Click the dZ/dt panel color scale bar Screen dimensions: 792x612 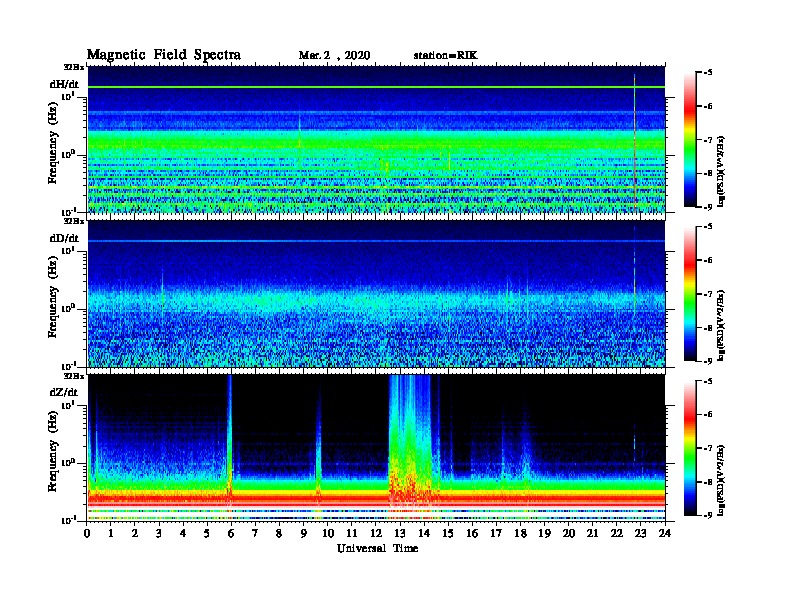(x=690, y=448)
